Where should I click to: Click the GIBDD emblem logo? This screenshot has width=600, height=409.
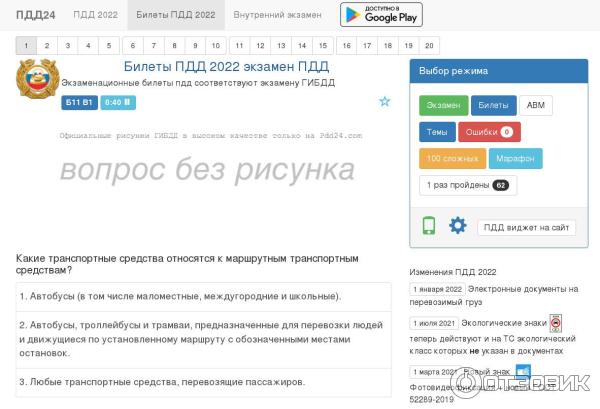[38, 78]
